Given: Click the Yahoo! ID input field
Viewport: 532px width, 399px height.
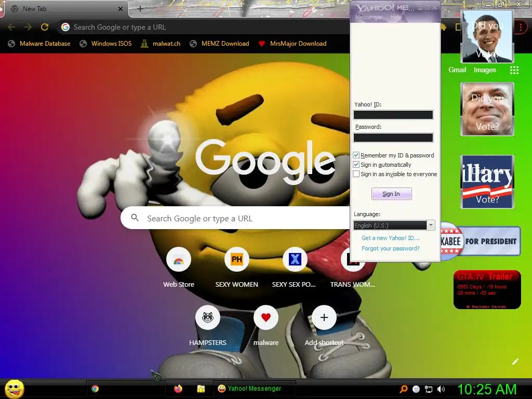Looking at the screenshot, I should click(x=393, y=115).
